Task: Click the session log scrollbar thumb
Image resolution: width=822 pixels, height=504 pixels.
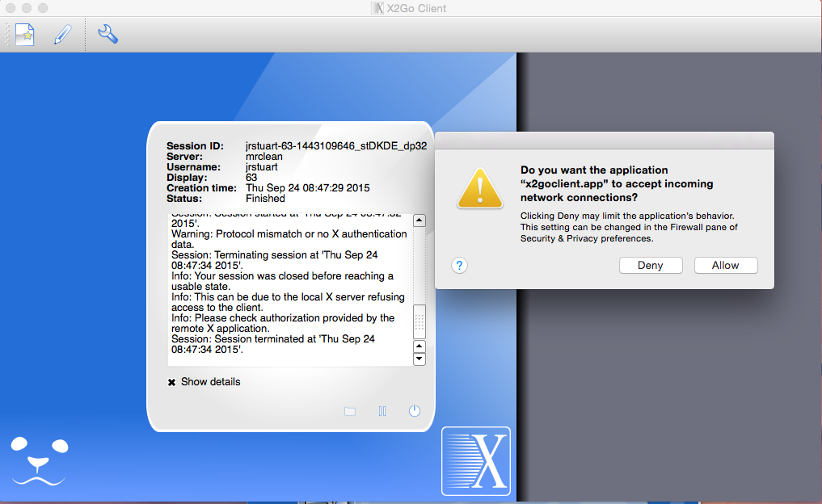Action: click(x=419, y=321)
